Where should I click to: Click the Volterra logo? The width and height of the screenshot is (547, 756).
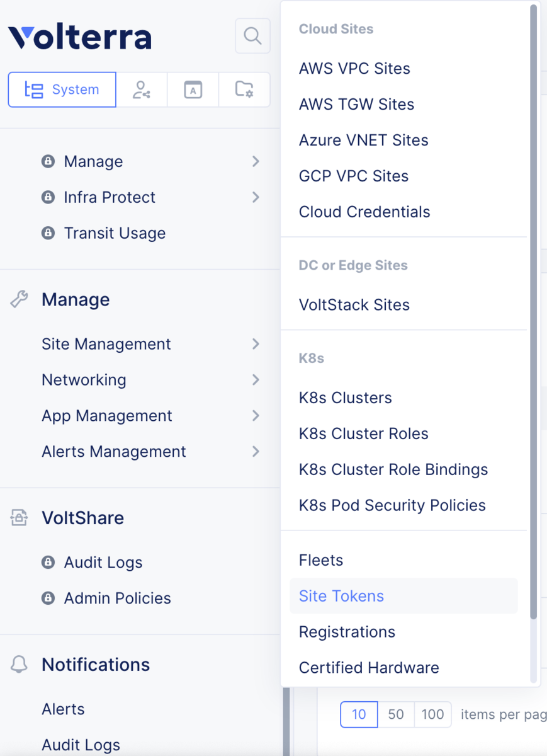[80, 37]
